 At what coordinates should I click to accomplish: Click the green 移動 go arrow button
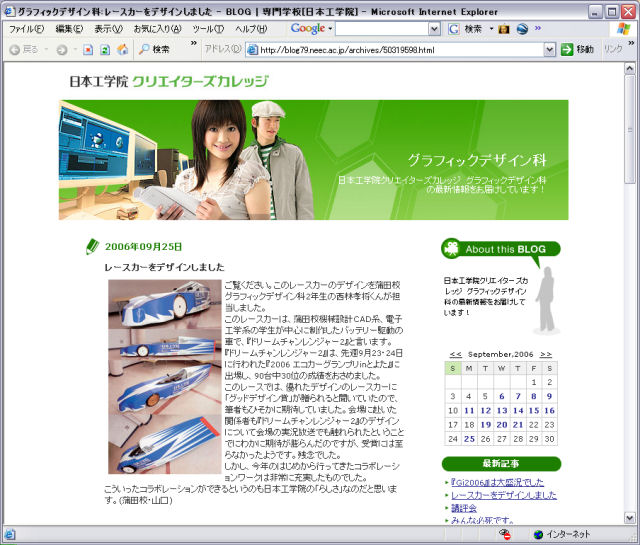(x=567, y=50)
